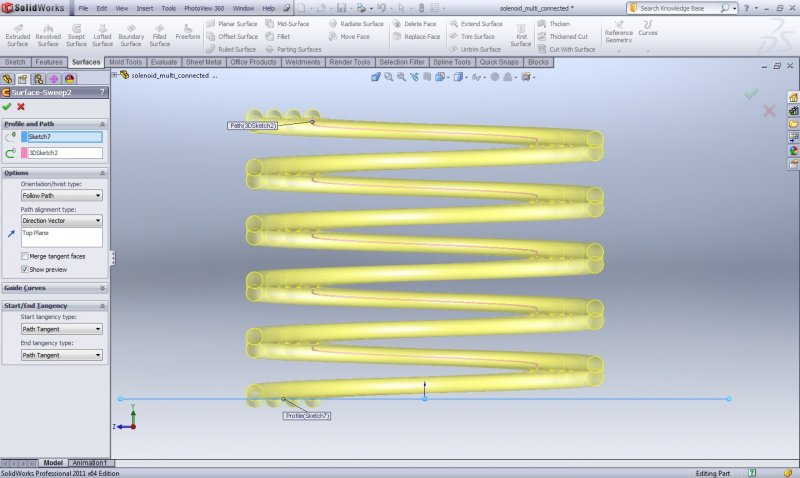Switch to the Sheet Metal tab

pyautogui.click(x=204, y=62)
